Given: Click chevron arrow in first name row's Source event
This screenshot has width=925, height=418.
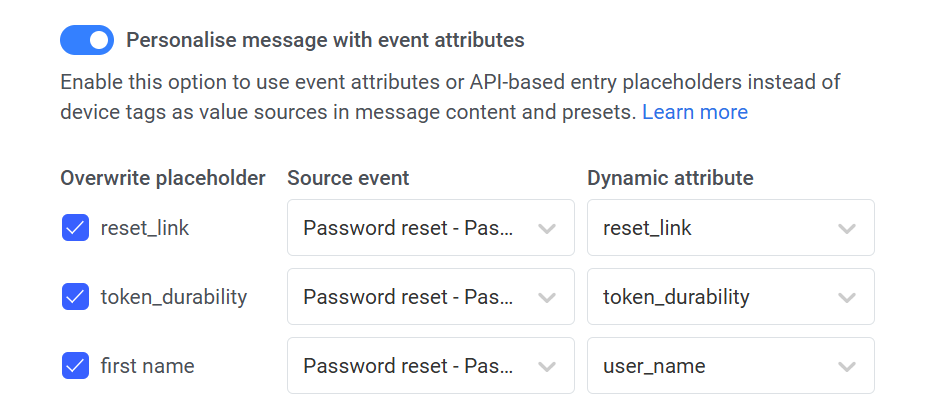Looking at the screenshot, I should (547, 366).
